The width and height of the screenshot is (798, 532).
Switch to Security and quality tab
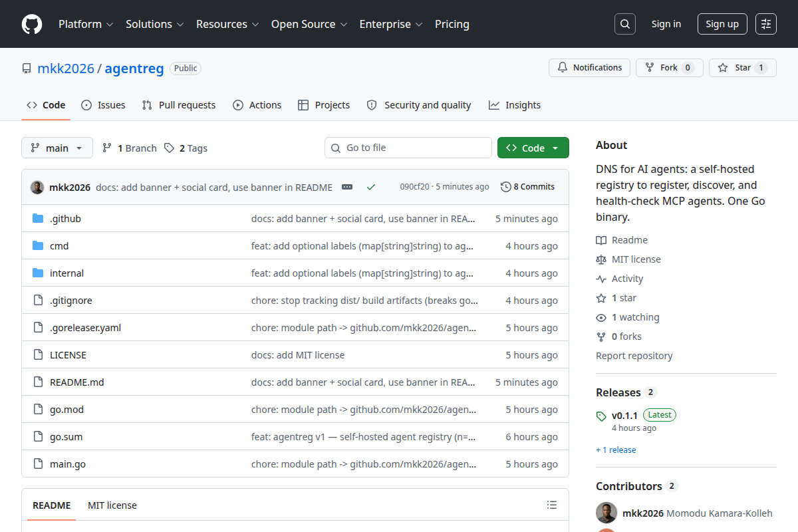click(x=419, y=105)
